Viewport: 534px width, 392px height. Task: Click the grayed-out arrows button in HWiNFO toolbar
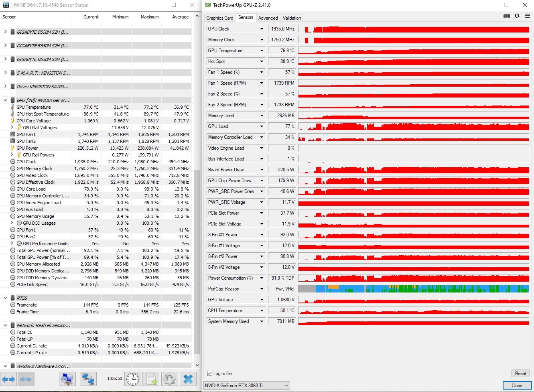[25, 379]
